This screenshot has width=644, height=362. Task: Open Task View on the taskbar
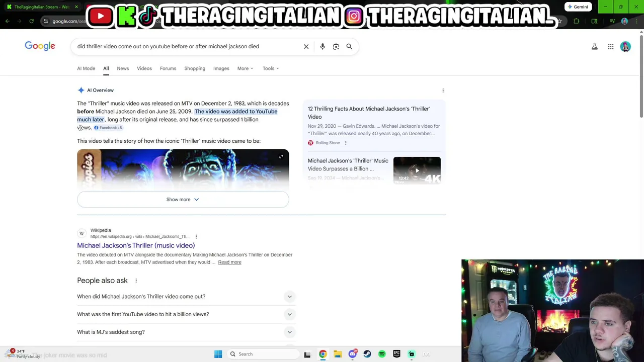point(307,354)
